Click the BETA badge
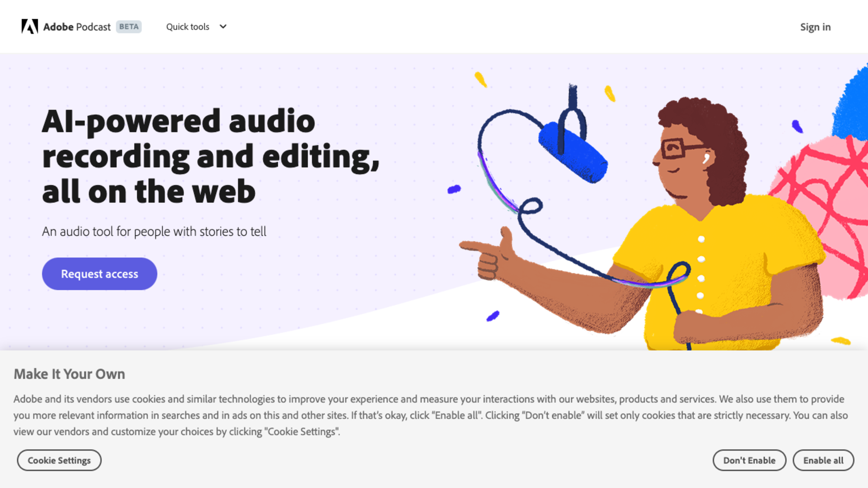Screen dimensions: 868x488 [x=129, y=27]
